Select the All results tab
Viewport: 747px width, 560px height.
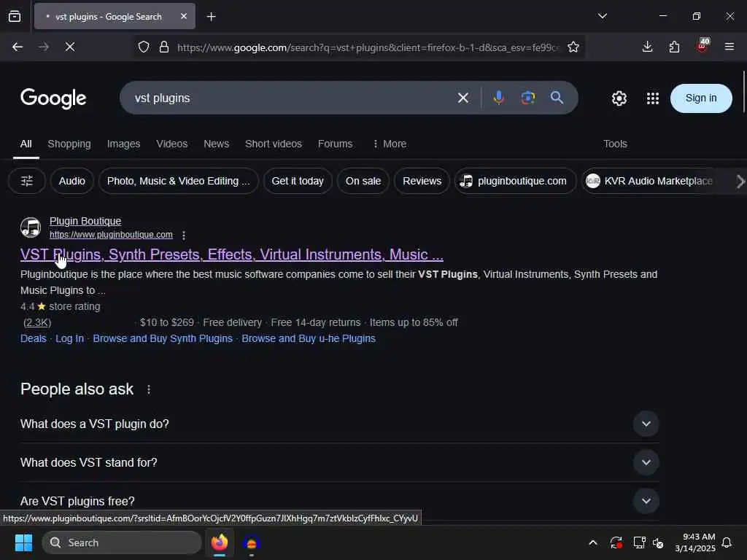(26, 144)
